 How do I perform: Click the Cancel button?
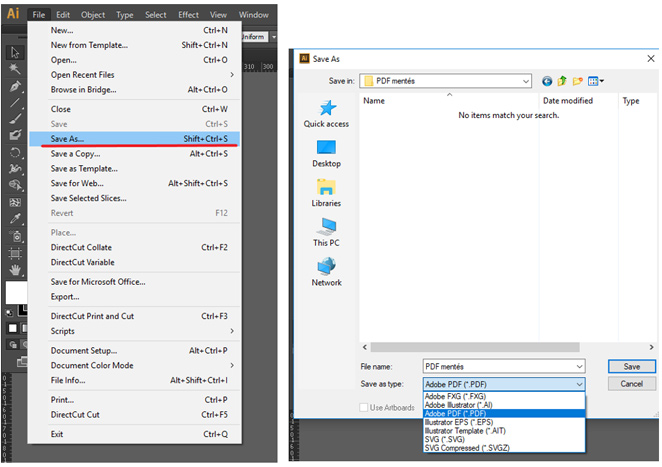point(632,384)
